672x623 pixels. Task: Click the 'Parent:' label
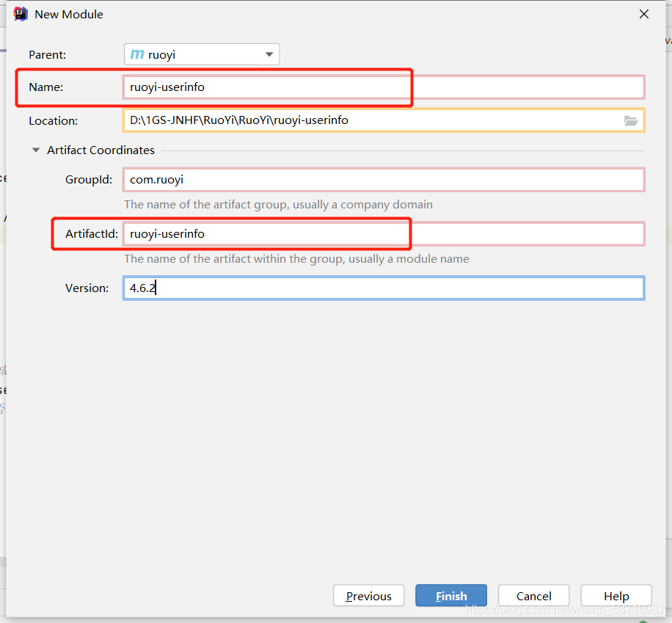(48, 55)
